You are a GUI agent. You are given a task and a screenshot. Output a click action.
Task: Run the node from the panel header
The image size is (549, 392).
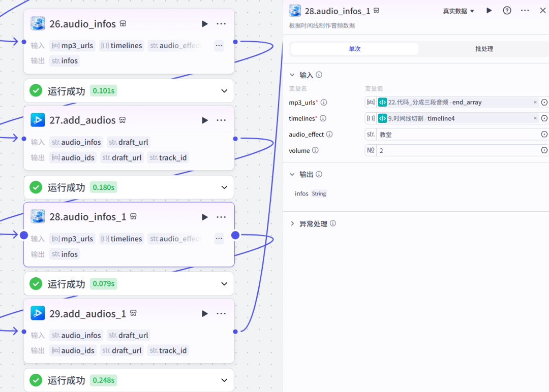[489, 11]
